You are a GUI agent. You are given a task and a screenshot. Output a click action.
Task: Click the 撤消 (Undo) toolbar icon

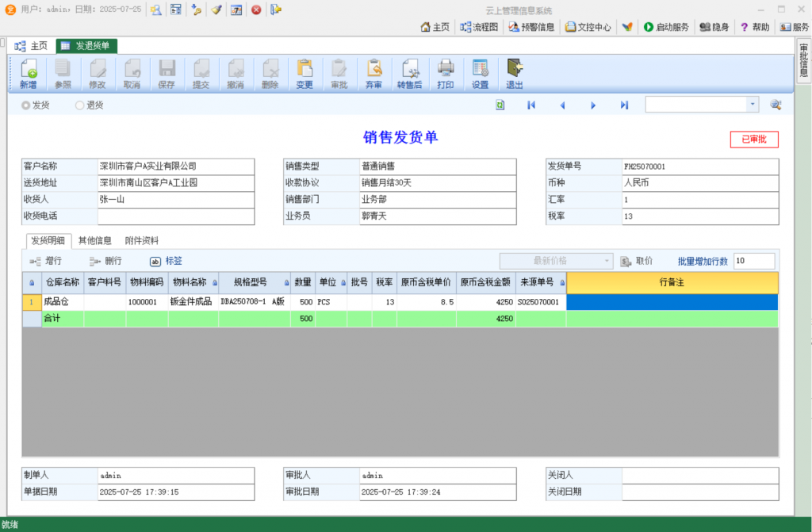[236, 74]
